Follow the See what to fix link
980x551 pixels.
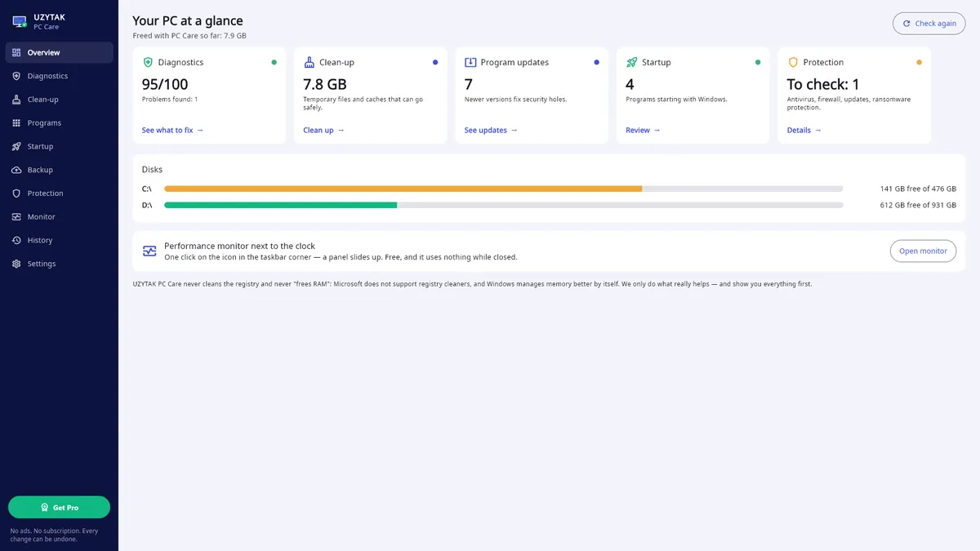click(172, 131)
